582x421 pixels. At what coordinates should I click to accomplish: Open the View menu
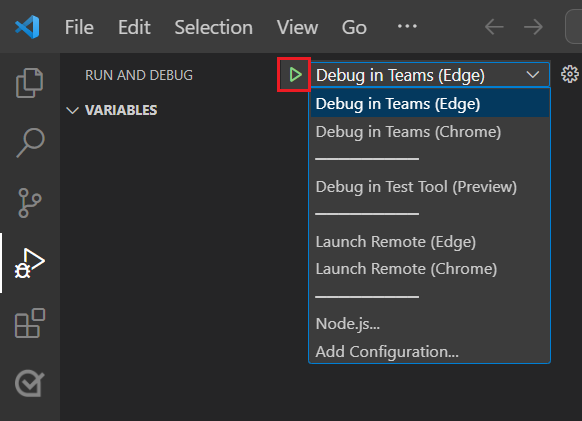(x=297, y=27)
